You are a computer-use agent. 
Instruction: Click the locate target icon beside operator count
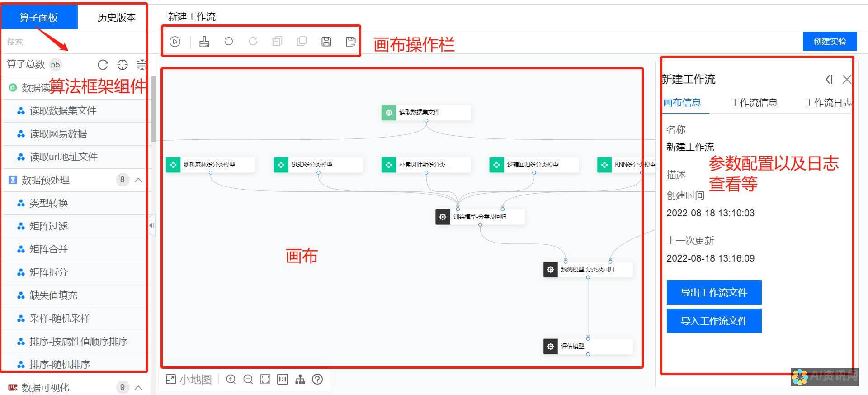123,65
